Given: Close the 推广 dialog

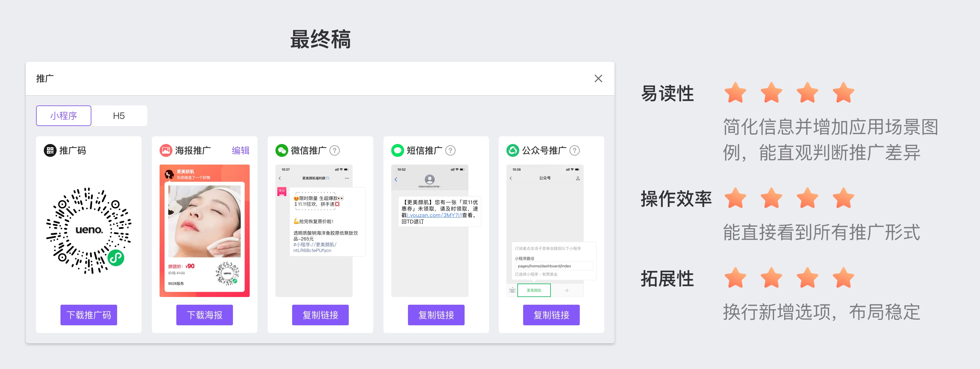Looking at the screenshot, I should (598, 78).
